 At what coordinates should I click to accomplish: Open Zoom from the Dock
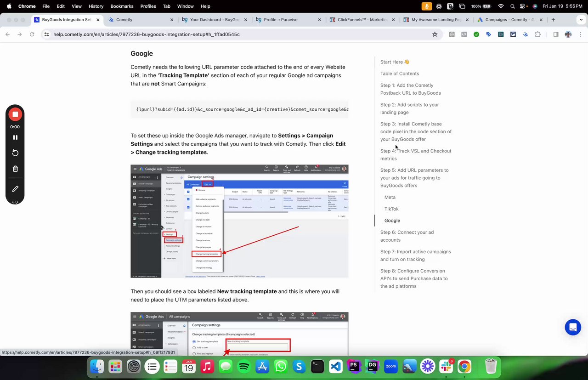tap(391, 366)
